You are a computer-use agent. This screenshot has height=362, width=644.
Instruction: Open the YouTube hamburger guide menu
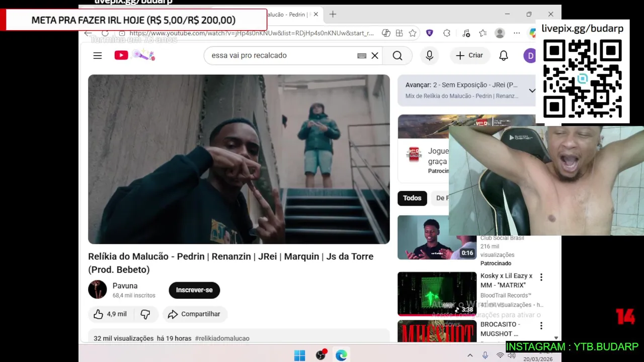point(98,55)
